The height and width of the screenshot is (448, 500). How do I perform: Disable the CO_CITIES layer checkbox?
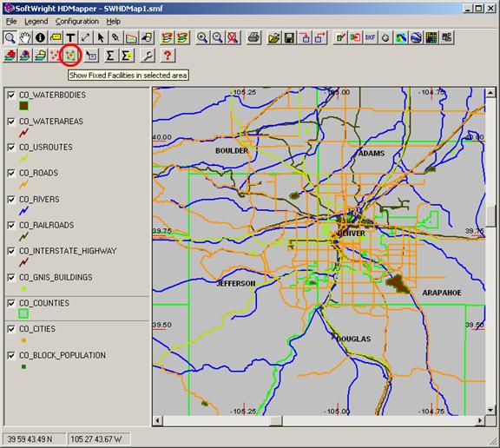click(11, 329)
